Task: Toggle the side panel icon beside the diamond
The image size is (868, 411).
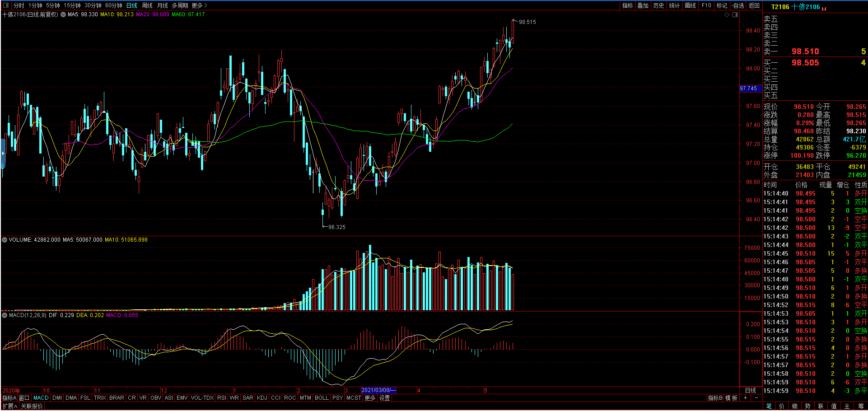Action: (x=735, y=15)
